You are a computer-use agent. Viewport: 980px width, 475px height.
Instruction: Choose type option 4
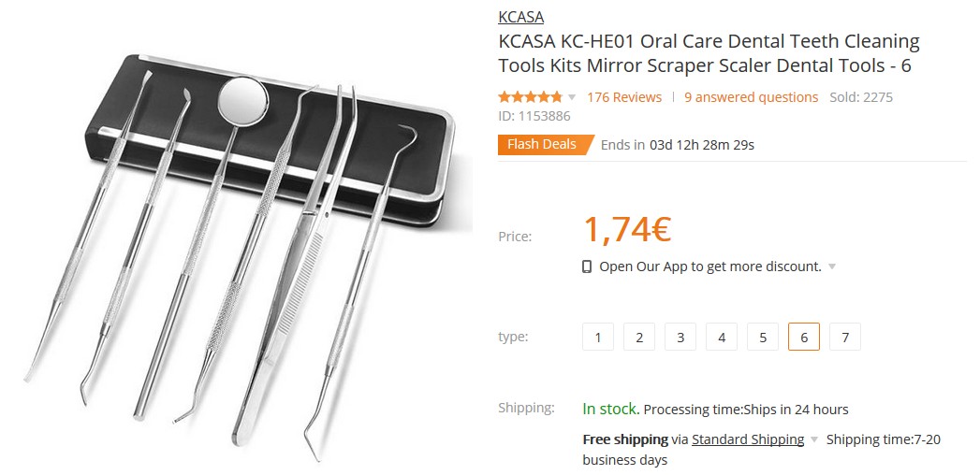[x=722, y=337]
